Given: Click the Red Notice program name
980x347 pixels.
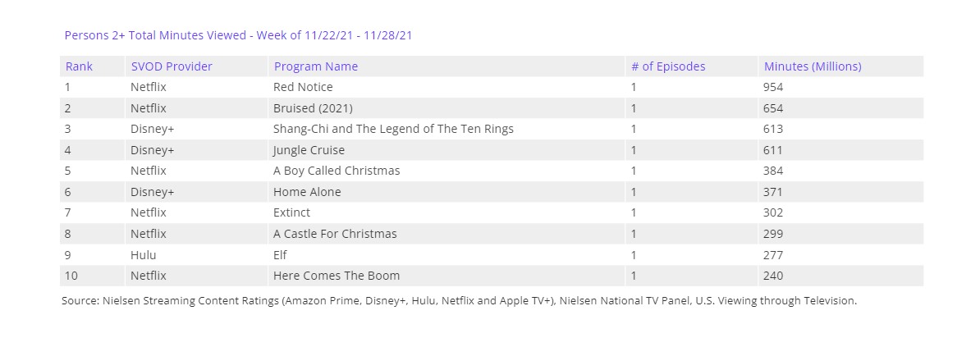Looking at the screenshot, I should [303, 87].
